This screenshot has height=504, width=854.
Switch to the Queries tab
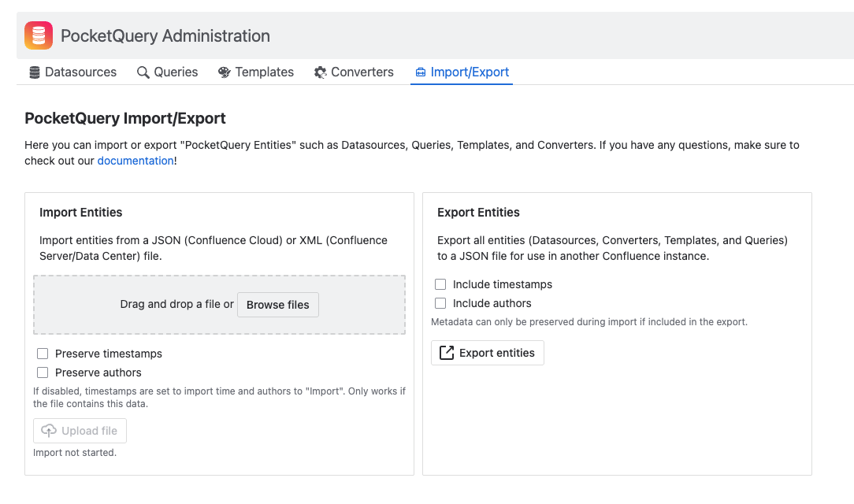click(167, 72)
